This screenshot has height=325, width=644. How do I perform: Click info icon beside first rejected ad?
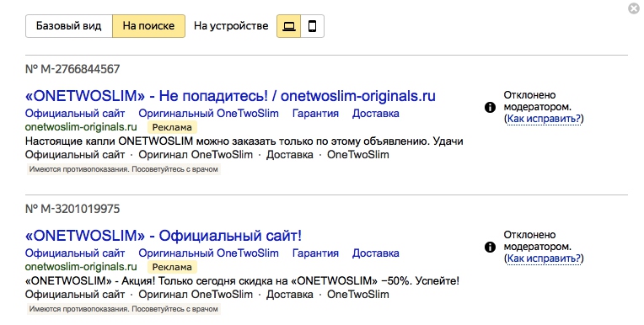[490, 108]
